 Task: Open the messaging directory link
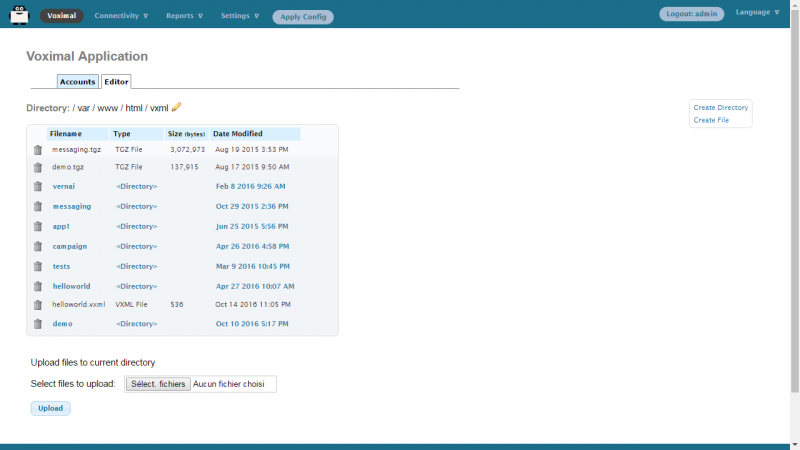click(x=72, y=206)
